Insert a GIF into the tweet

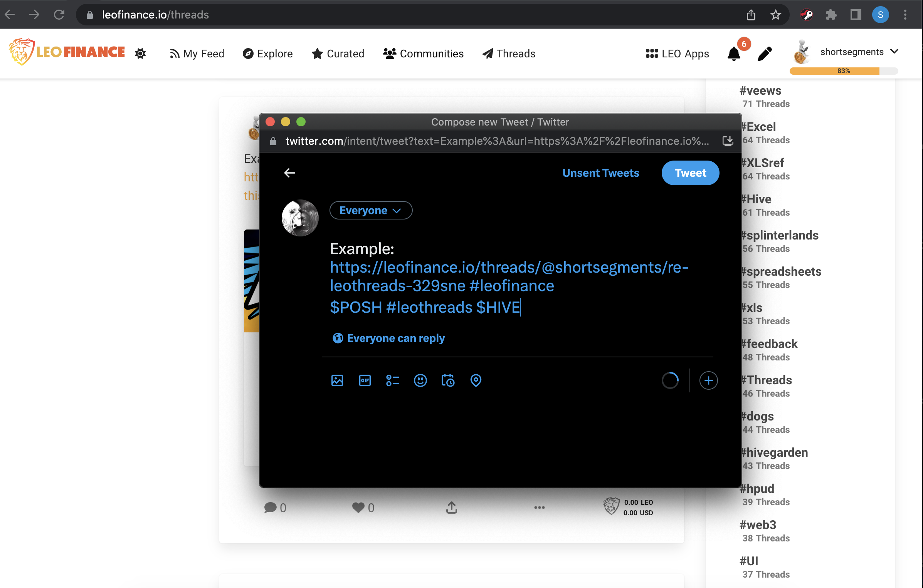[365, 380]
